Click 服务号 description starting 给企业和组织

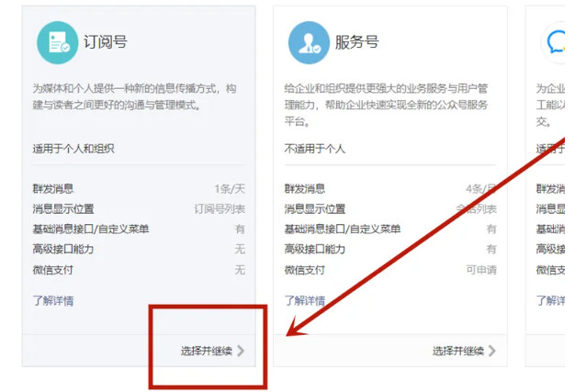pos(386,105)
